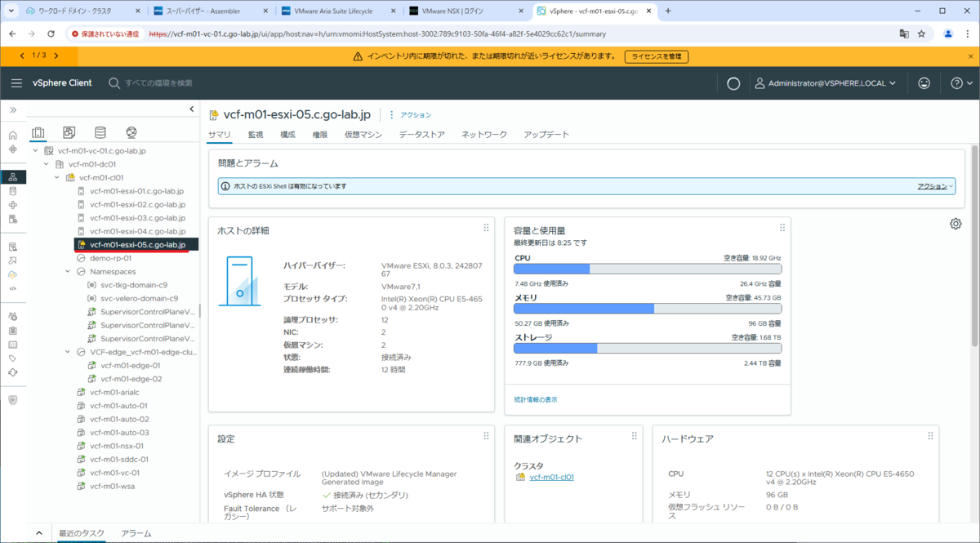Screen dimensions: 980x543
Task: Switch to VMware NSX browser tab
Action: pos(465,11)
